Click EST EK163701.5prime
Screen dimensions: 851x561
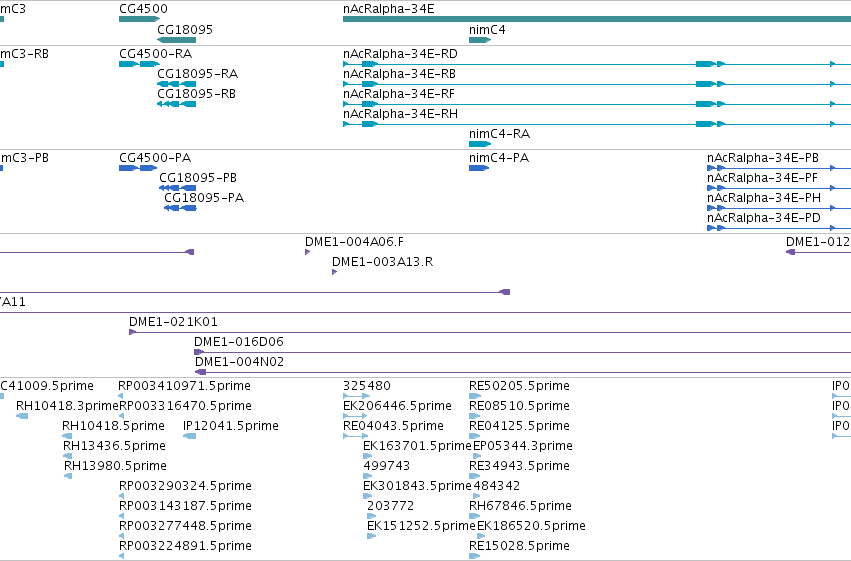point(367,456)
